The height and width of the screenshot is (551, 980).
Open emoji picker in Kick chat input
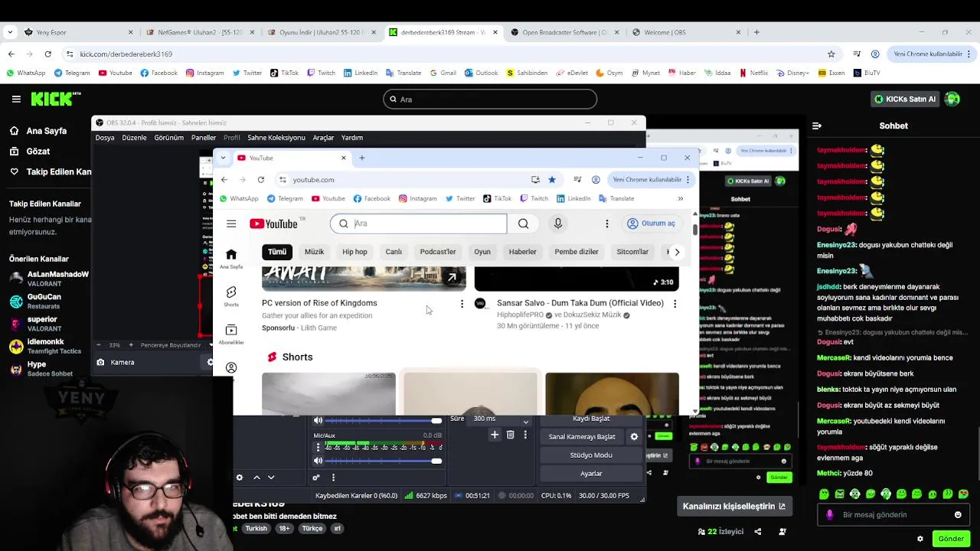pos(958,514)
